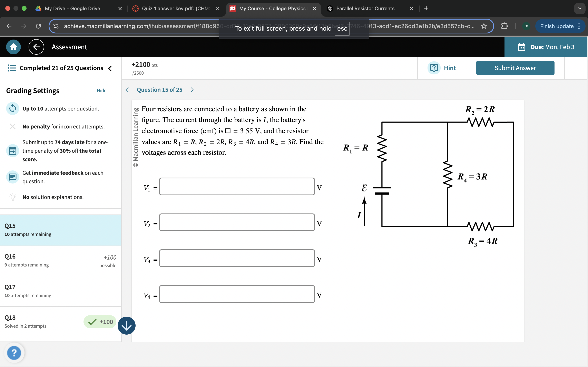Click the blue scroll-down arrow button
This screenshot has width=588, height=367.
pyautogui.click(x=126, y=326)
